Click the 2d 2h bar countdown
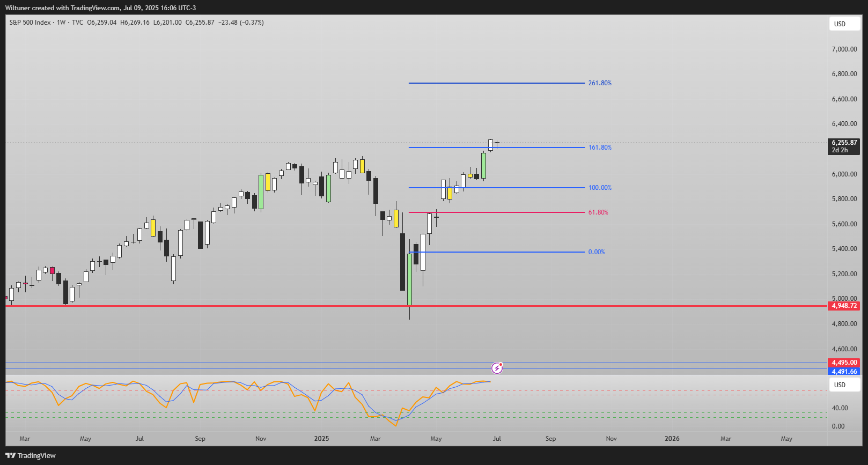The image size is (868, 465). [x=840, y=150]
